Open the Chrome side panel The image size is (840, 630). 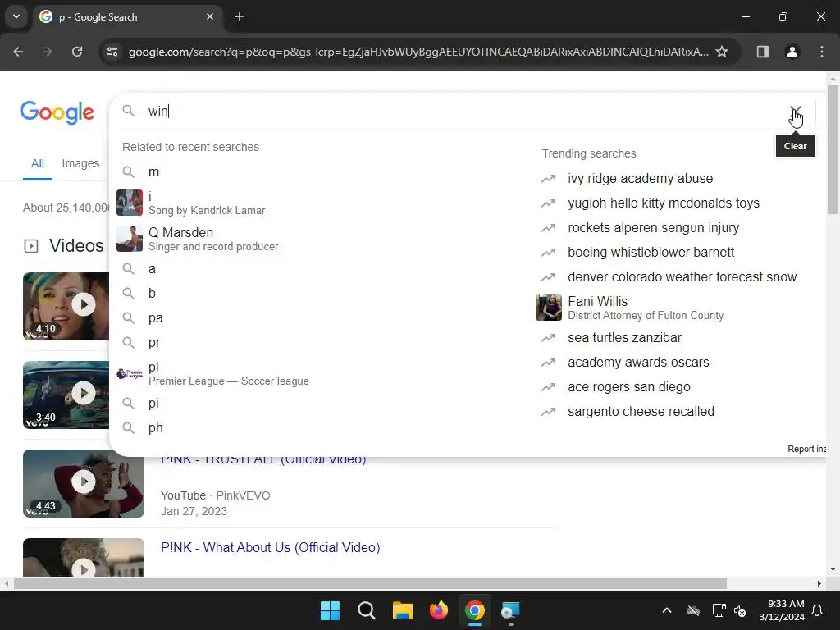pyautogui.click(x=762, y=52)
